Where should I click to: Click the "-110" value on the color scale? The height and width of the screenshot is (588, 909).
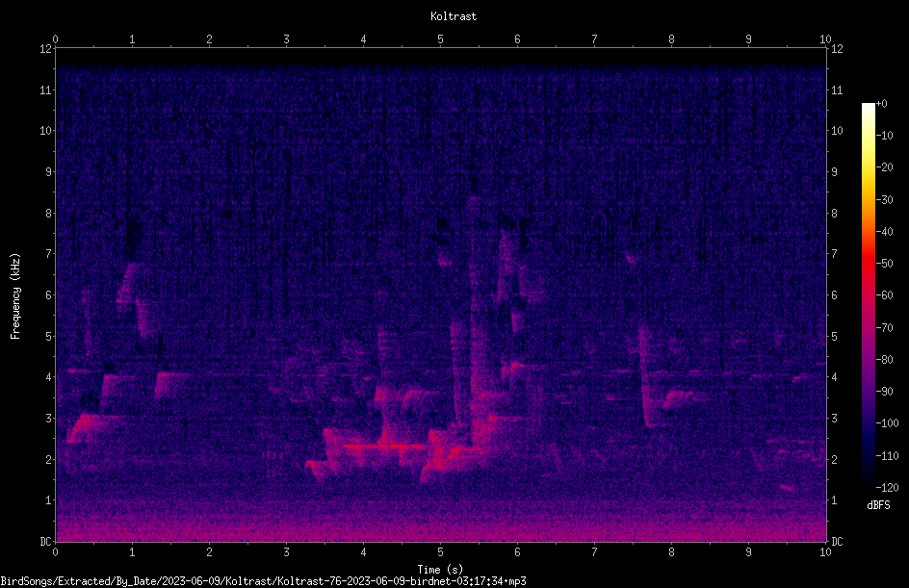pyautogui.click(x=887, y=456)
